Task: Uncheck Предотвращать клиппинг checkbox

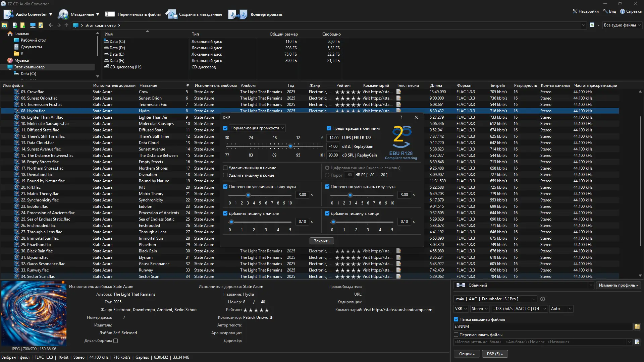Action: tap(329, 128)
